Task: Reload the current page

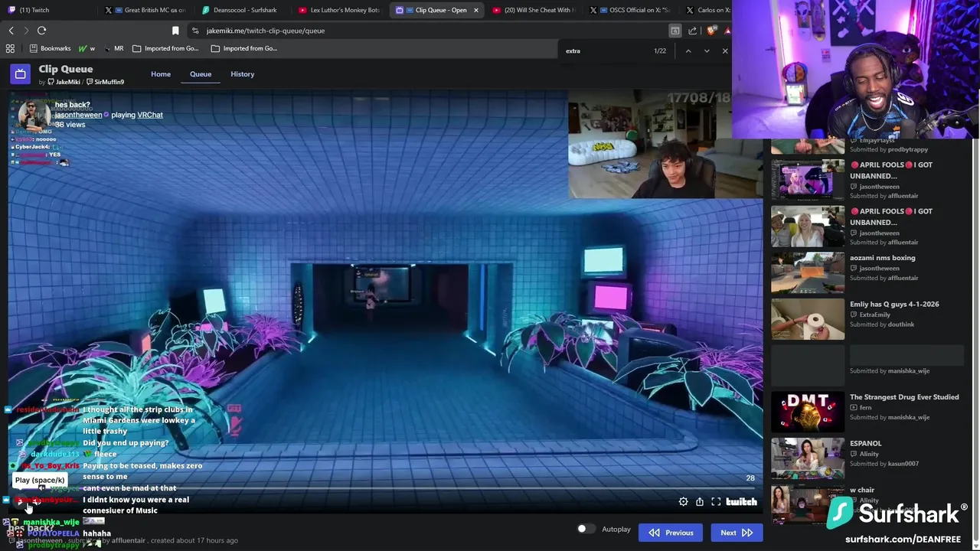Action: [41, 31]
